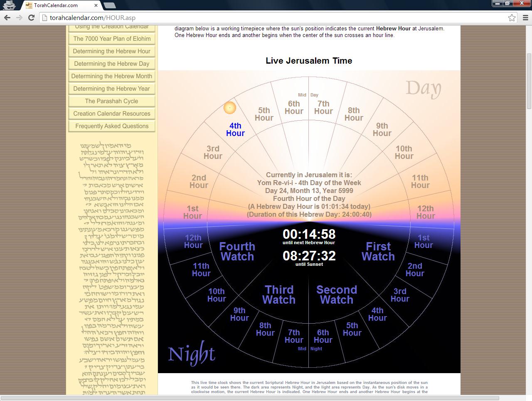Reload the page with refresh icon
Screen dimensions: 532x401
(31, 17)
